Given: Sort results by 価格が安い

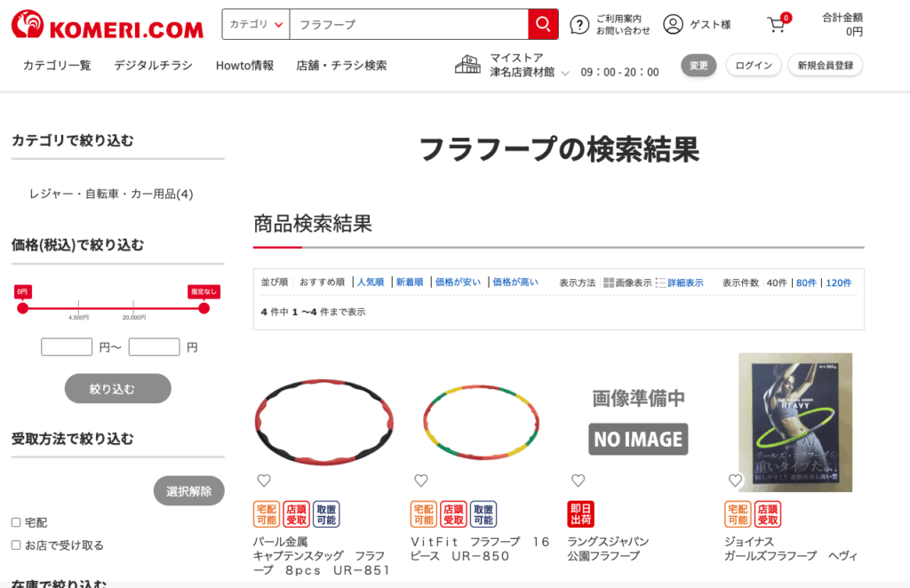Looking at the screenshot, I should [x=458, y=282].
